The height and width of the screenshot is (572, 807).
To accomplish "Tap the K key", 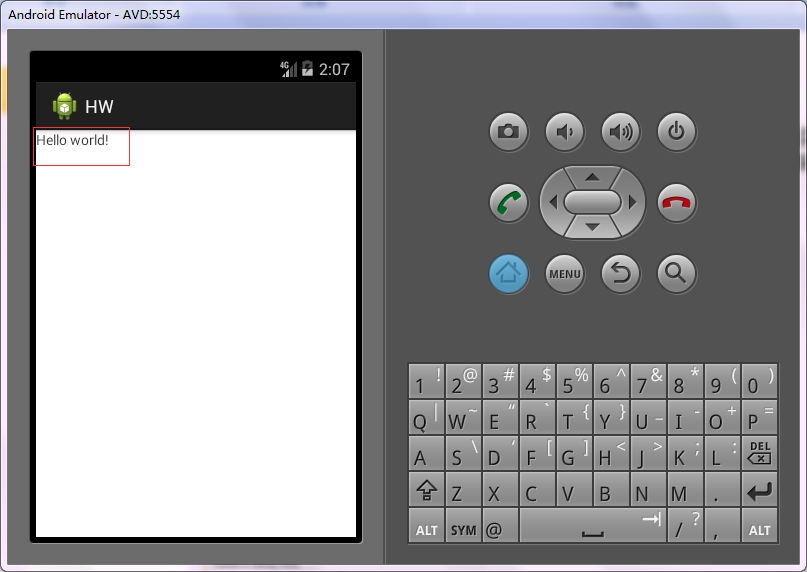I will tap(686, 453).
